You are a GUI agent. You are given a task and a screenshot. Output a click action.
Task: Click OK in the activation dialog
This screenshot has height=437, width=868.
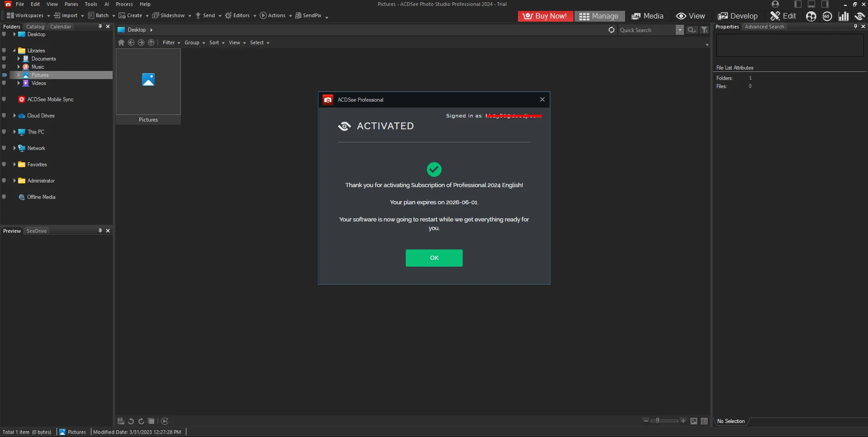(x=434, y=258)
